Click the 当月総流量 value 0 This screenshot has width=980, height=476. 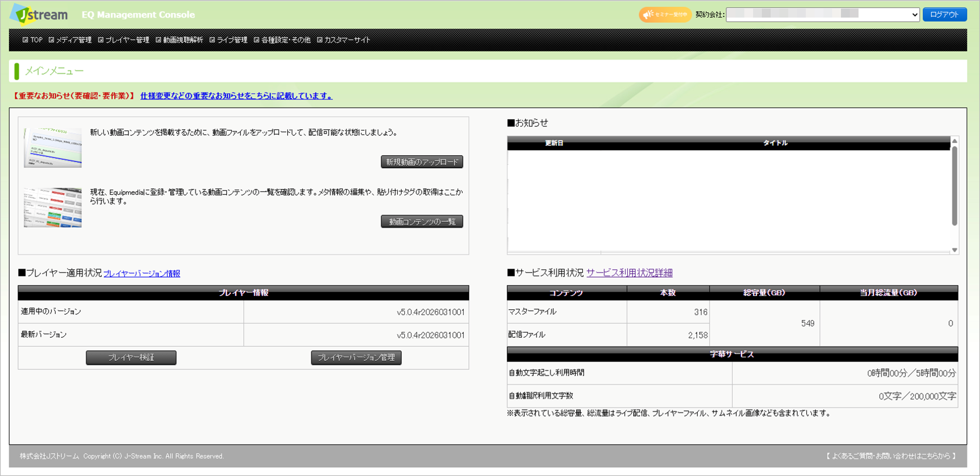950,324
